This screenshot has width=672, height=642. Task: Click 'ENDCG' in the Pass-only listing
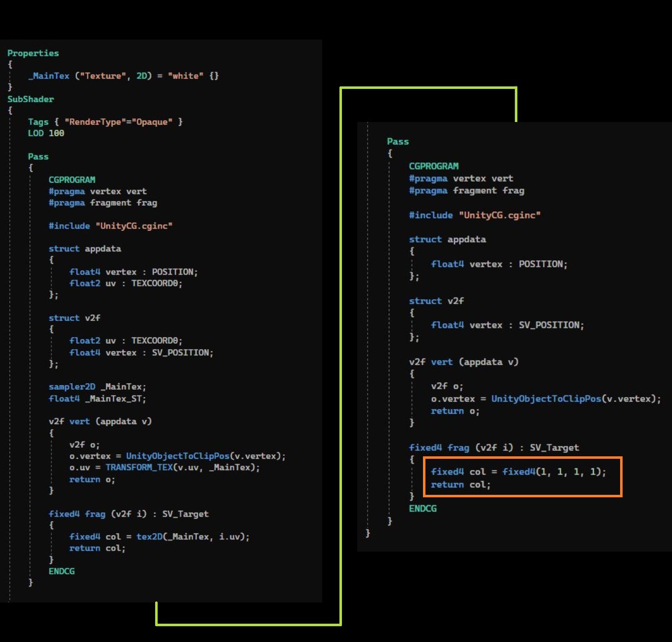[423, 508]
